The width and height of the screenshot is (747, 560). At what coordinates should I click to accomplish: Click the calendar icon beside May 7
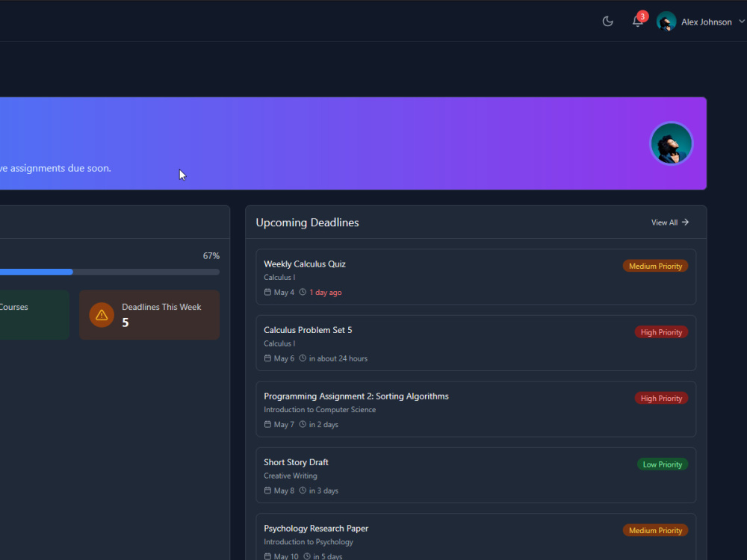(x=267, y=424)
